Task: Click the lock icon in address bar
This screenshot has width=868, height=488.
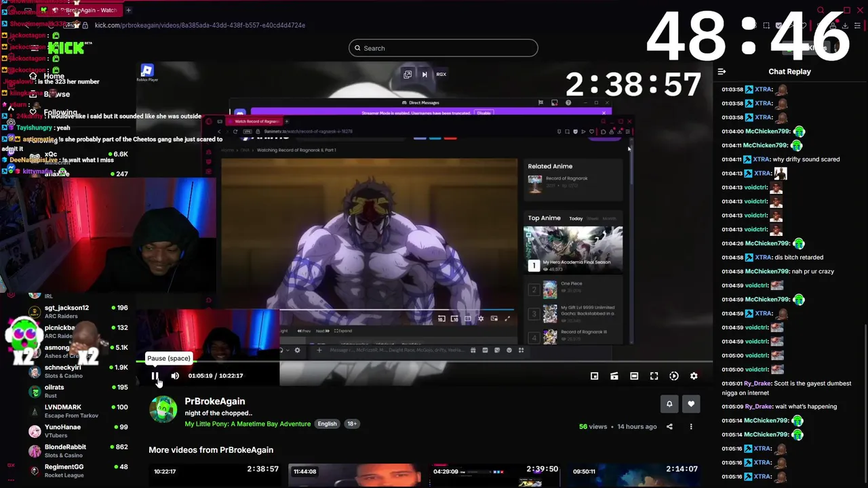Action: pos(85,25)
